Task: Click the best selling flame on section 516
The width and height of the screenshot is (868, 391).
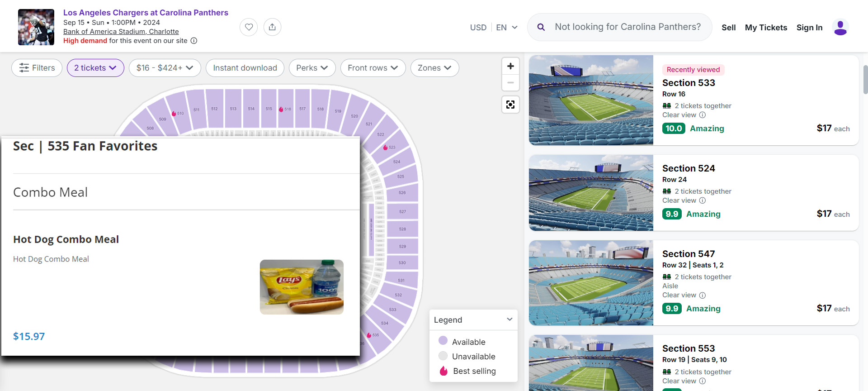Action: (281, 109)
